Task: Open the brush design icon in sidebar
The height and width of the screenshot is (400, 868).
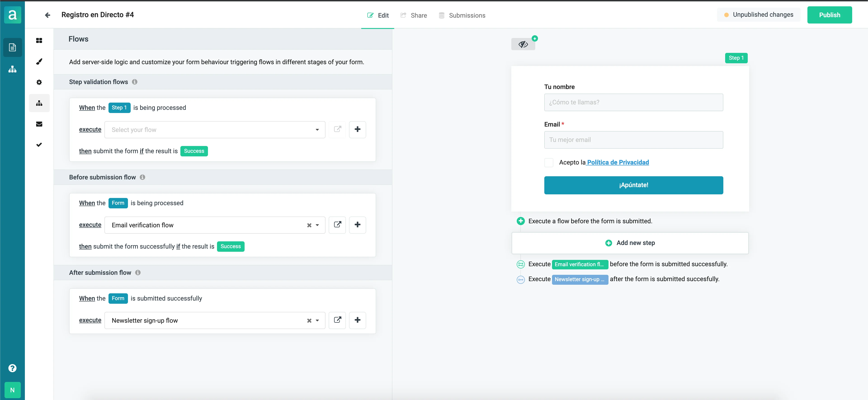Action: coord(39,61)
